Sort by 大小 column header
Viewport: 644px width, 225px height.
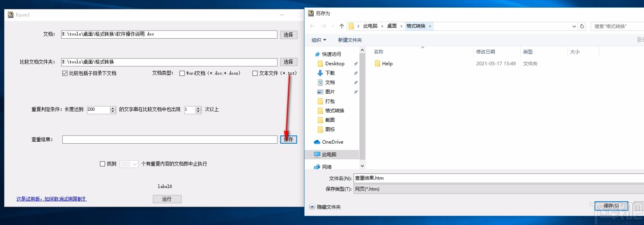575,52
